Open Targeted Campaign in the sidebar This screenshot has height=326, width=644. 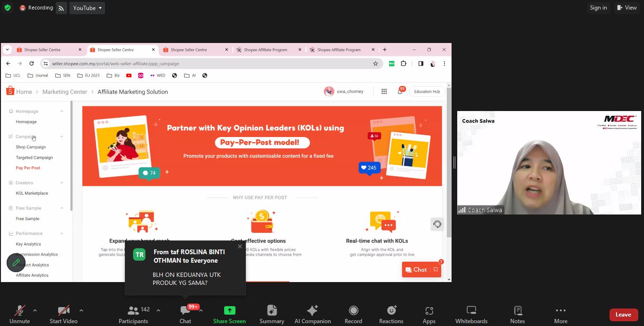coord(34,157)
